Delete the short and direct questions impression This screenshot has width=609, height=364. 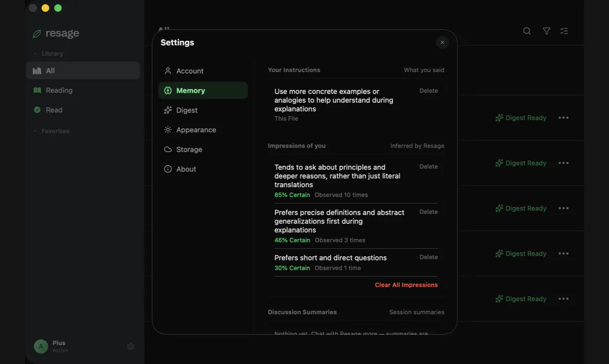pyautogui.click(x=428, y=257)
